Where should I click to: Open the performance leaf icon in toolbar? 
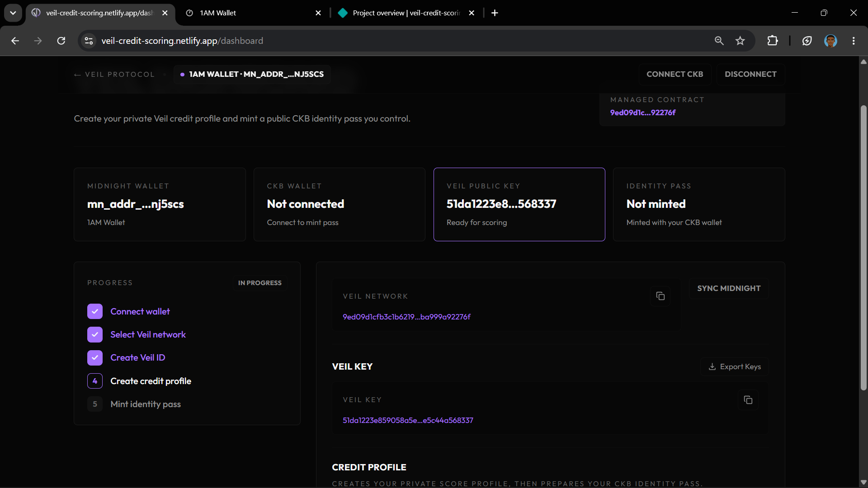(x=807, y=41)
